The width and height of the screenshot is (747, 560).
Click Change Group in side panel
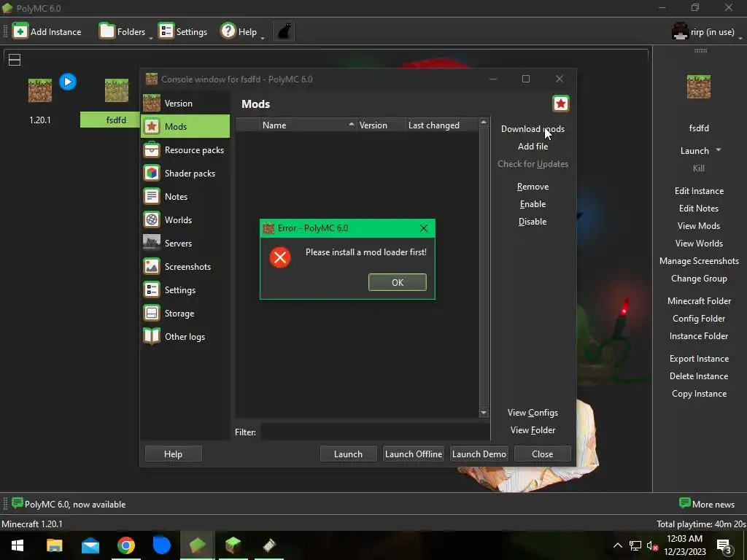tap(699, 279)
